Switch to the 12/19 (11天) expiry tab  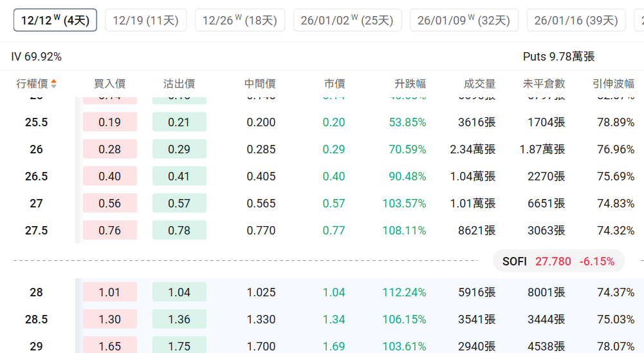click(x=145, y=21)
